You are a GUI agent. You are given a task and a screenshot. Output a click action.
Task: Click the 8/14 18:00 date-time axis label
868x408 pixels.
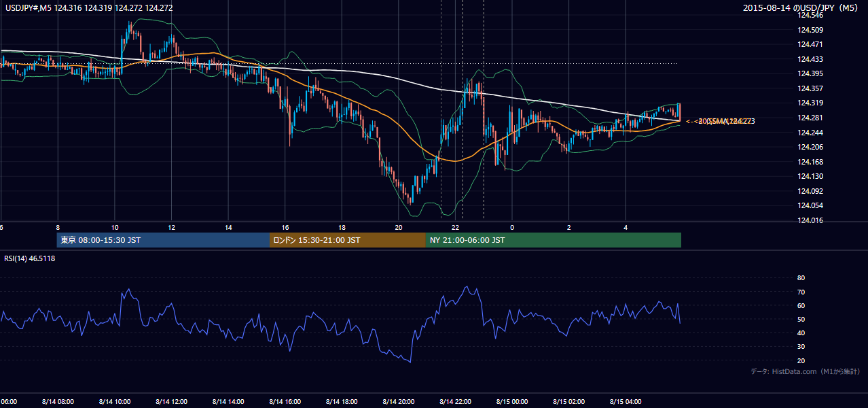pyautogui.click(x=342, y=402)
